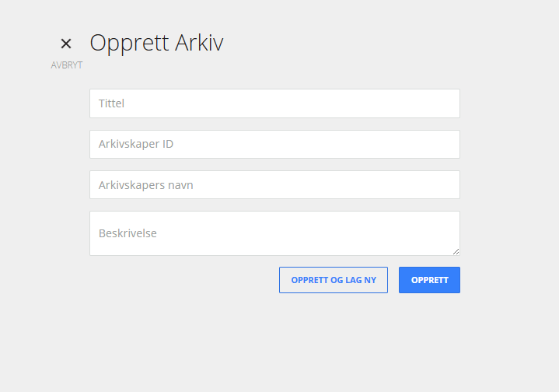Focus the description box
Screen dimensions: 559x392
(x=274, y=233)
